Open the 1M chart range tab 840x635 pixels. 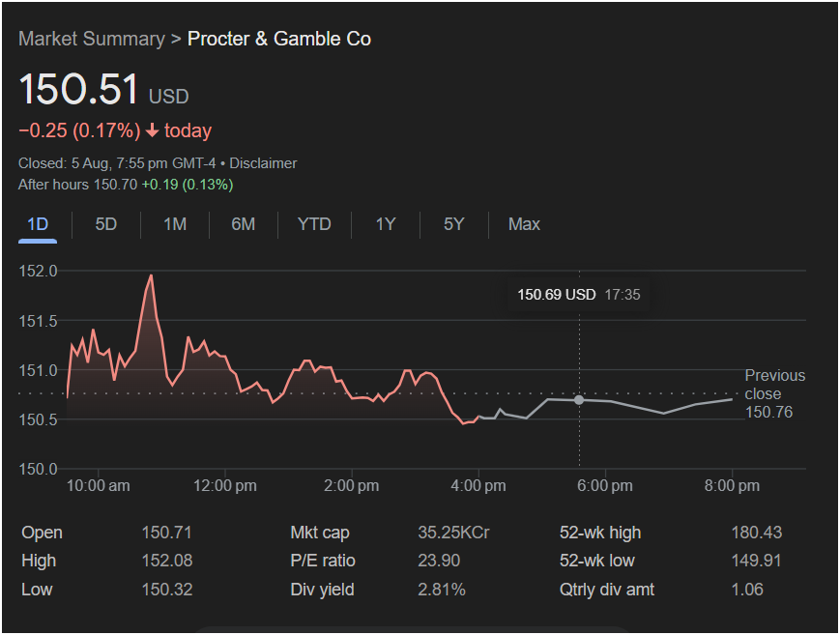click(x=175, y=224)
